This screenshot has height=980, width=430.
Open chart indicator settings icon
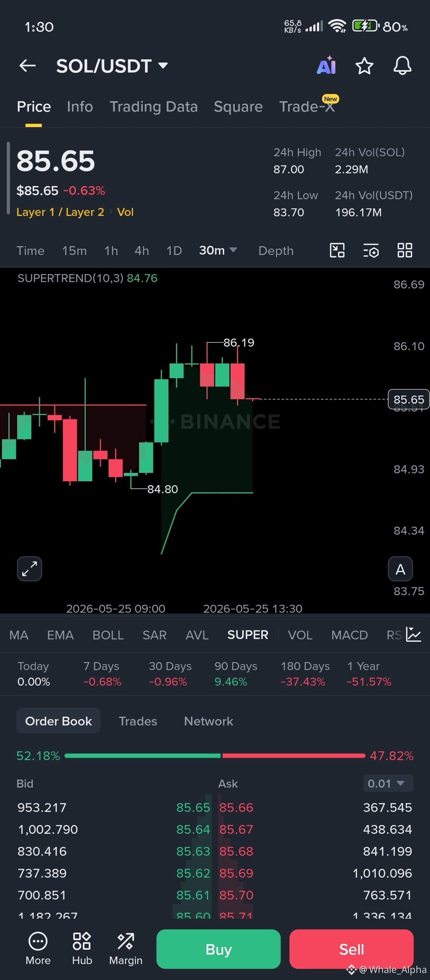point(371,251)
